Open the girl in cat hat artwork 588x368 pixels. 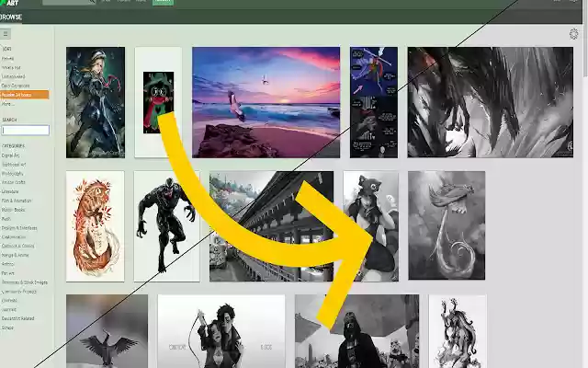371,226
